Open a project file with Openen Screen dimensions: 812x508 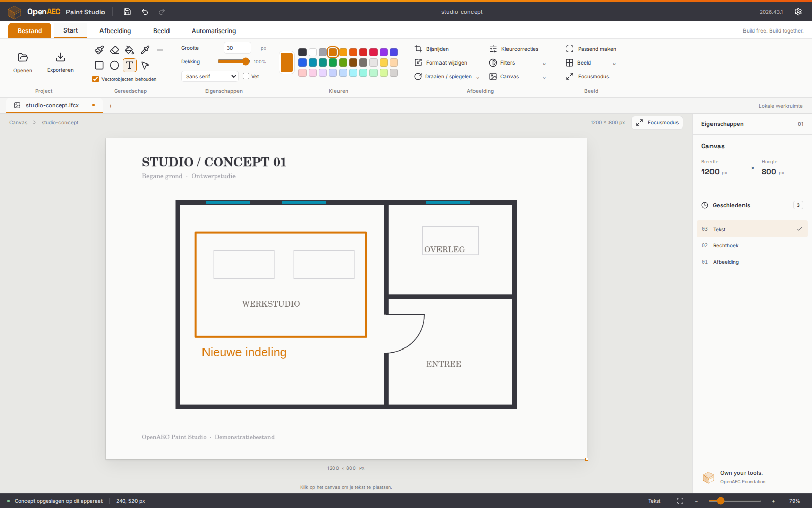tap(23, 62)
